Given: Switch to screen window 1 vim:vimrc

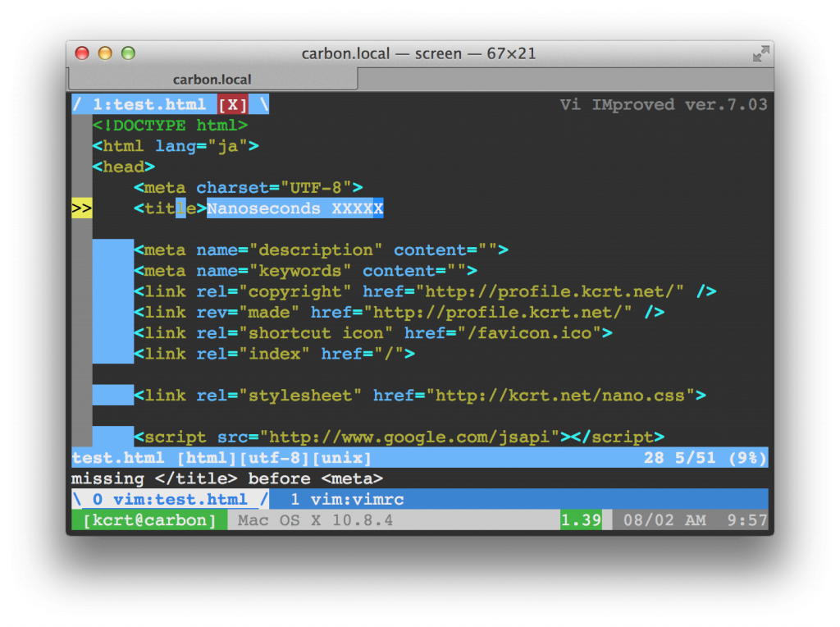Looking at the screenshot, I should click(x=347, y=500).
